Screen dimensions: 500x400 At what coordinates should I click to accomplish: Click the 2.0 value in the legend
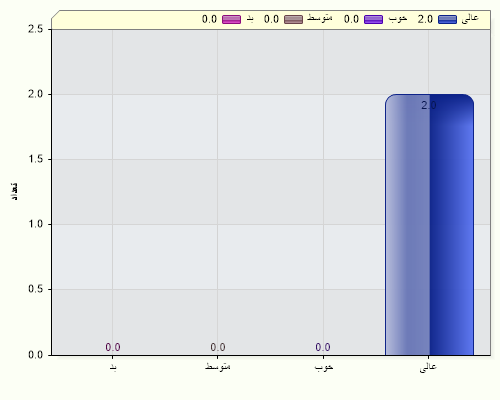point(425,19)
